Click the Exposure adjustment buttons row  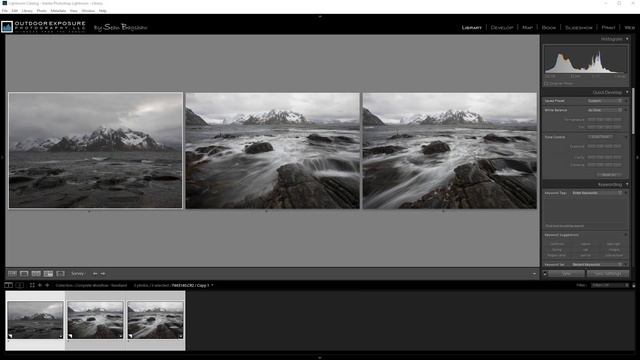click(x=604, y=146)
